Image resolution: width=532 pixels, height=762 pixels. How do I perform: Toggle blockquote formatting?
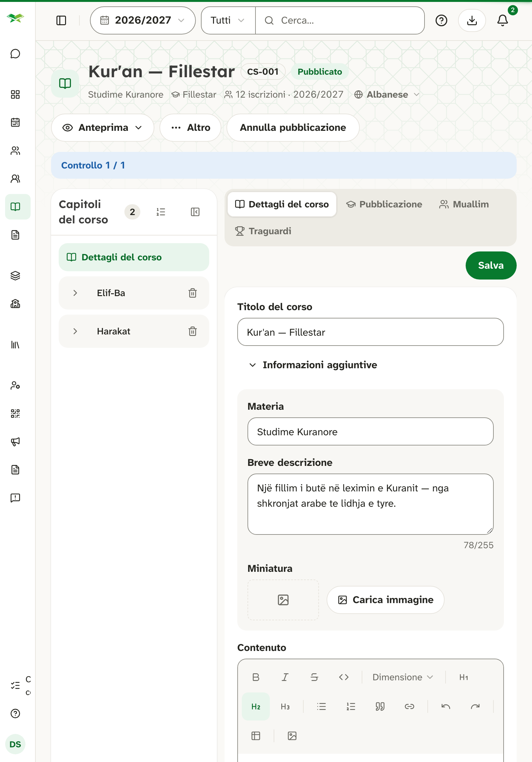[x=380, y=706]
